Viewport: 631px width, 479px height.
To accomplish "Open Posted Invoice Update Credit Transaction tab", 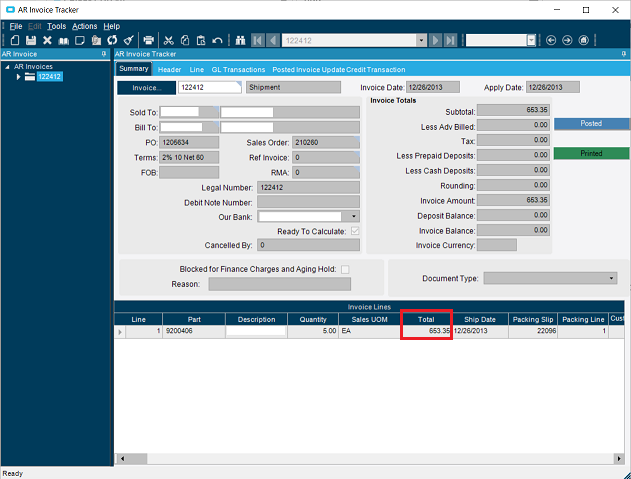I will pos(339,70).
